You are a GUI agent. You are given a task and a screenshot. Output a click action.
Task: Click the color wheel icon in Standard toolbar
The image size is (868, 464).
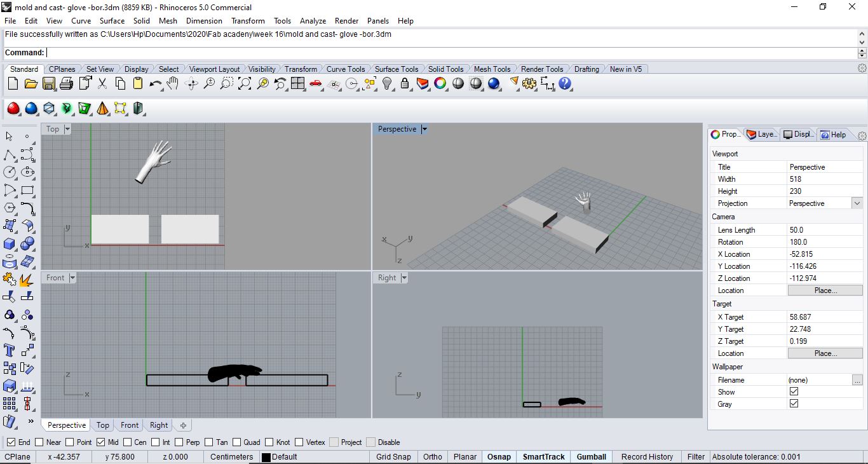(x=440, y=83)
